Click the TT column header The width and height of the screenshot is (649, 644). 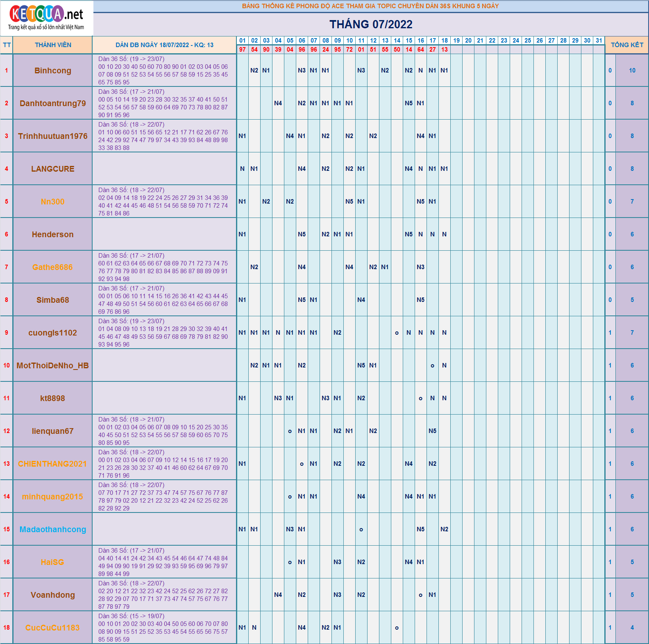tap(7, 45)
